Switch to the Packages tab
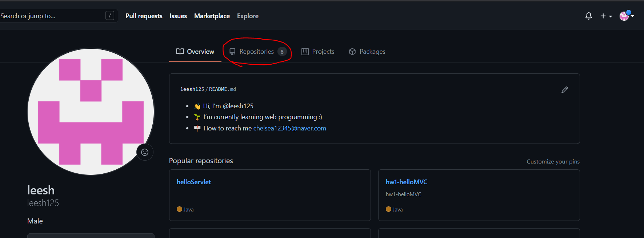 click(x=367, y=52)
